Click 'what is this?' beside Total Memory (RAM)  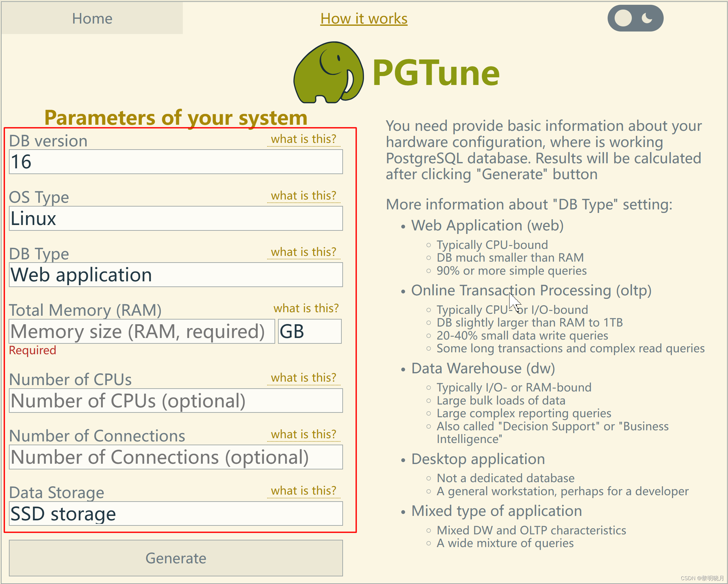pos(306,308)
